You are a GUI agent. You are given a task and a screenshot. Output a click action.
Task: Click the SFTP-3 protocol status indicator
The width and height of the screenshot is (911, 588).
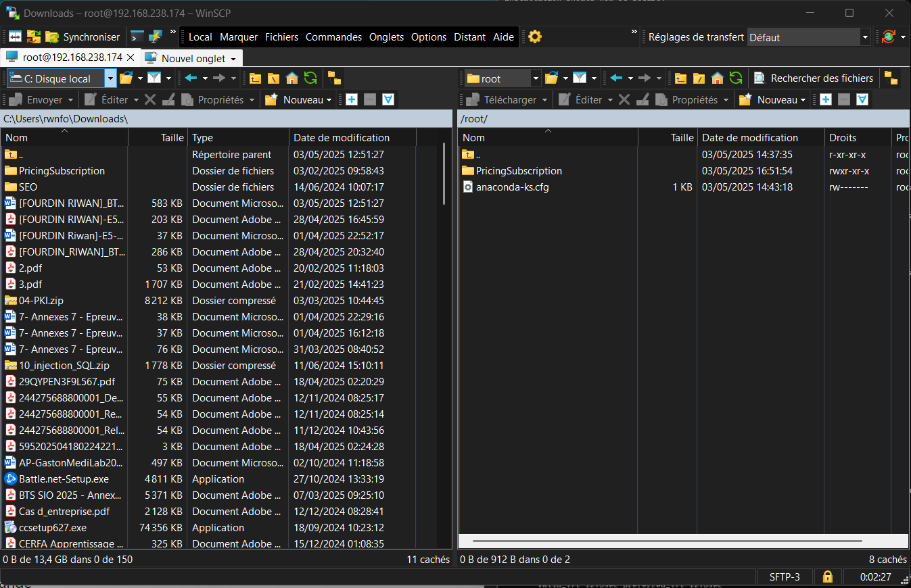coord(785,577)
